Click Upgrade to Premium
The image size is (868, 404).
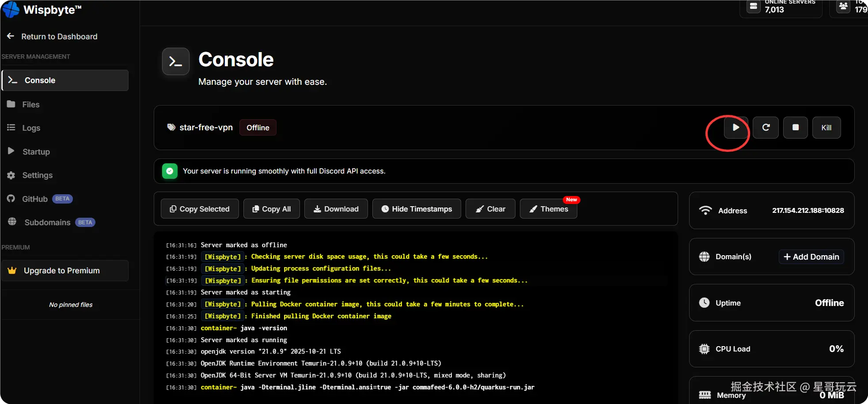pos(65,271)
